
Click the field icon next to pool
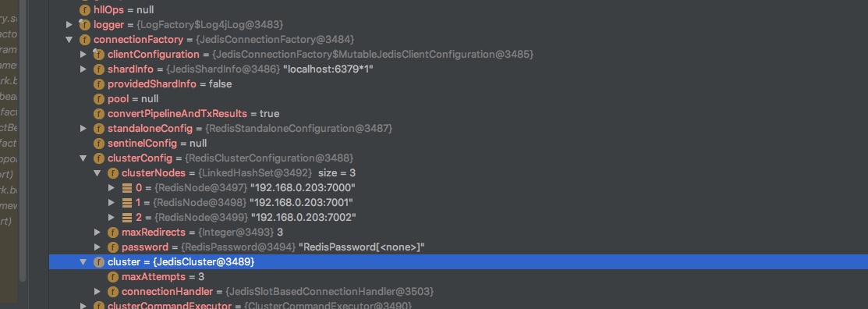click(98, 98)
